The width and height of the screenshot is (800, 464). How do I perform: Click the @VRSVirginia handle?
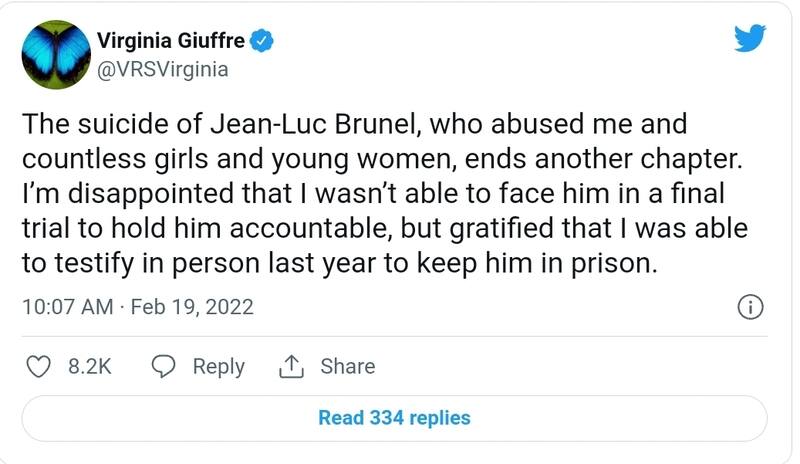coord(163,69)
